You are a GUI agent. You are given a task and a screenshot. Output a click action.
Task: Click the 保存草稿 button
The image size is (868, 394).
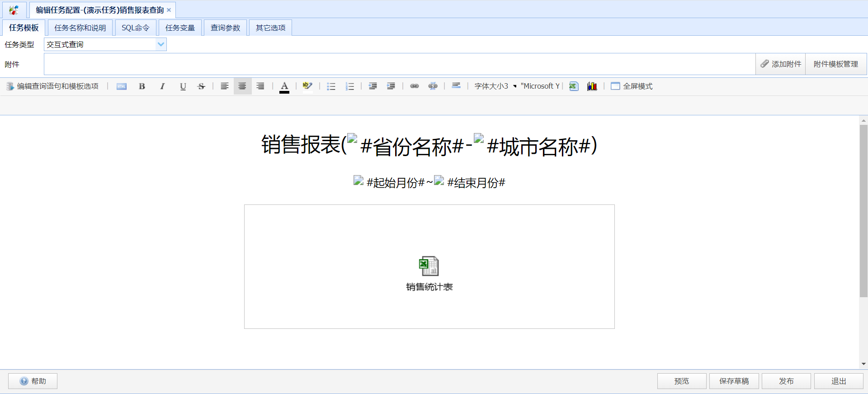[734, 381]
